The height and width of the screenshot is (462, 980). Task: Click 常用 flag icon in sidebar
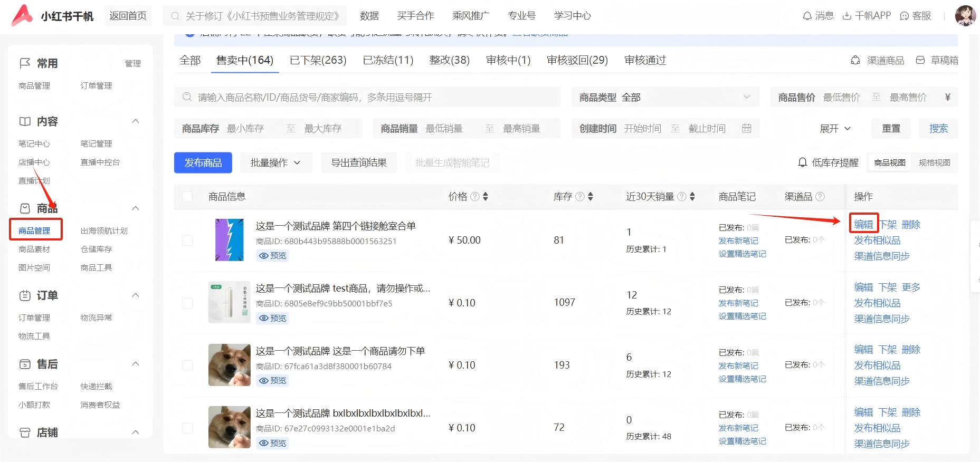[25, 63]
